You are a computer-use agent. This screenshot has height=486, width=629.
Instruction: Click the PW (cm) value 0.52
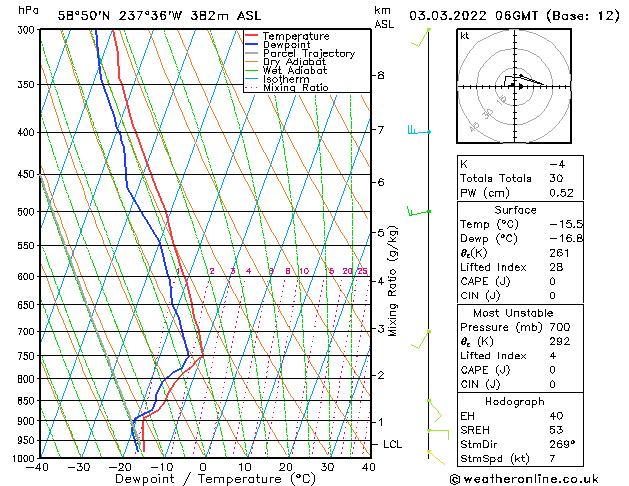click(561, 193)
